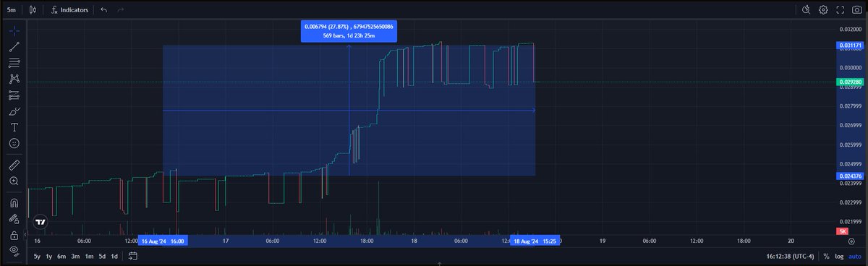Screen dimensions: 868x266
Task: Select the crosshair cursor tool
Action: pyautogui.click(x=14, y=31)
